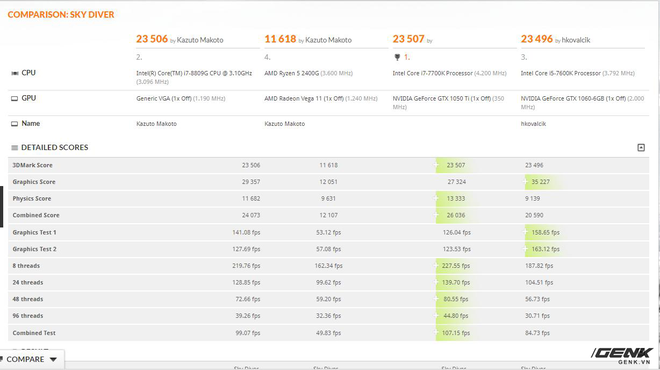Click the Comparison: Sky Diver heading
Image resolution: width=660 pixels, height=370 pixels.
[61, 14]
